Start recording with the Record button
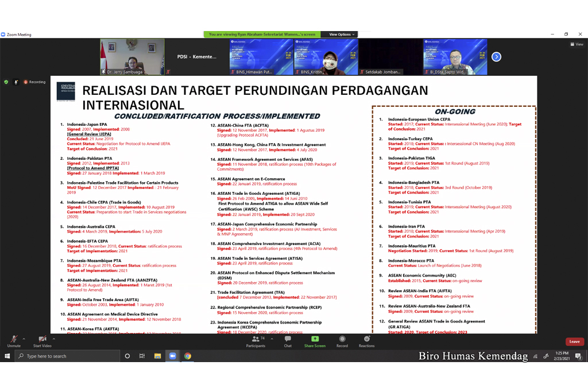The image size is (588, 392). [x=342, y=341]
